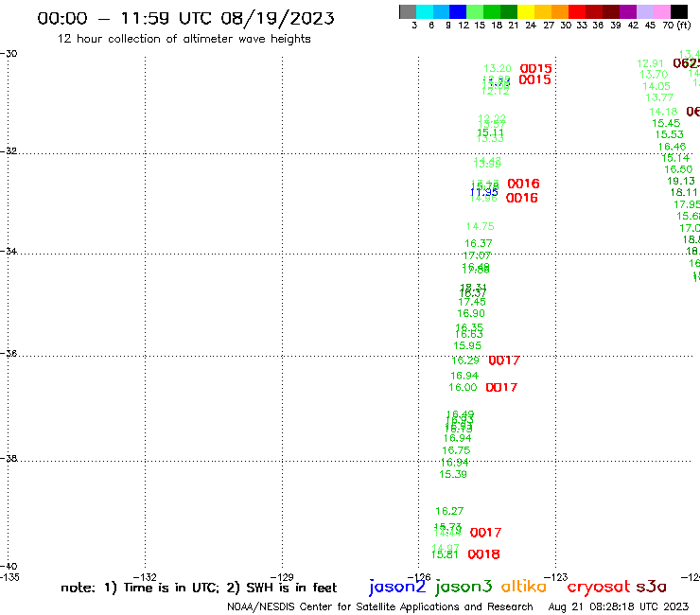Viewport: 700px width, 615px height.
Task: Click 'NOAA/NESDIS Center for Satellite Applications and Research'
Action: pos(380,606)
